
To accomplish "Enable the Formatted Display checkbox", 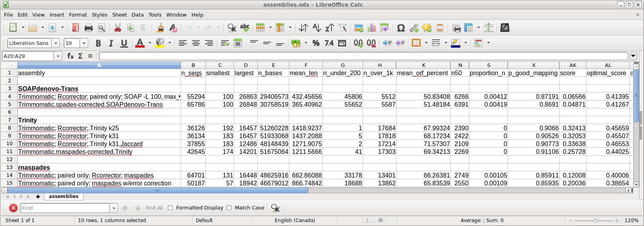I will [x=170, y=208].
